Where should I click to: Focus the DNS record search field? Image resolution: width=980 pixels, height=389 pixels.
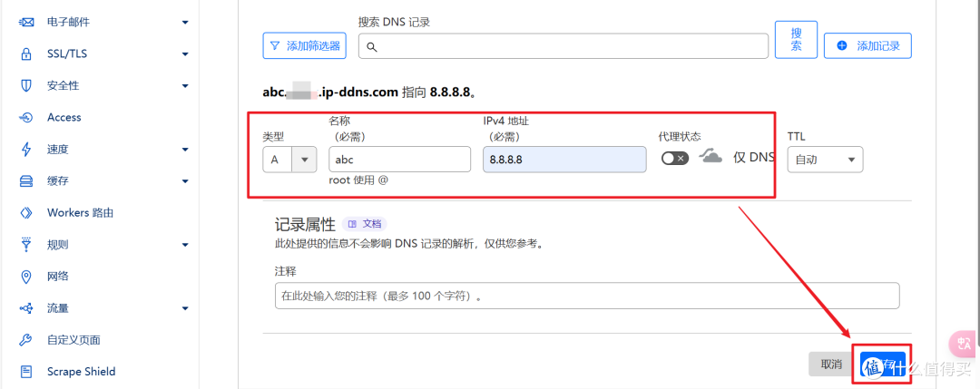point(563,46)
